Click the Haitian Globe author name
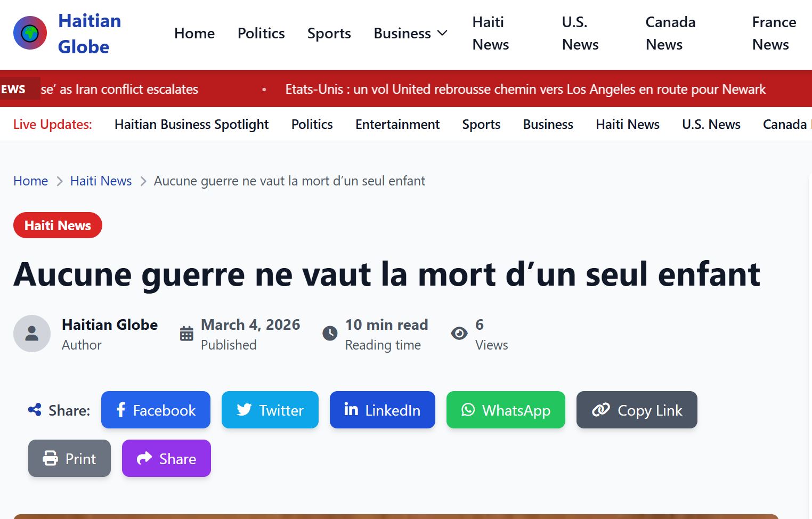Screen dimensions: 812x519 pos(110,325)
